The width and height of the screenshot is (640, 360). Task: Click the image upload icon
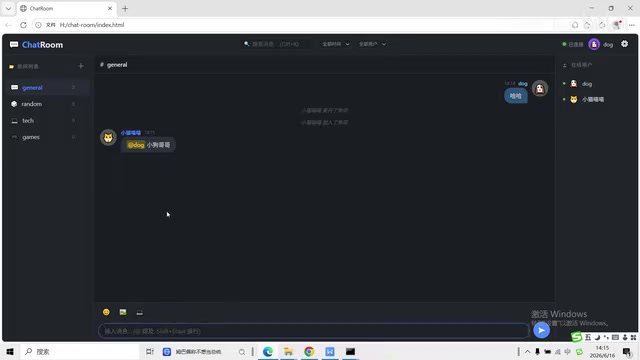pos(123,312)
